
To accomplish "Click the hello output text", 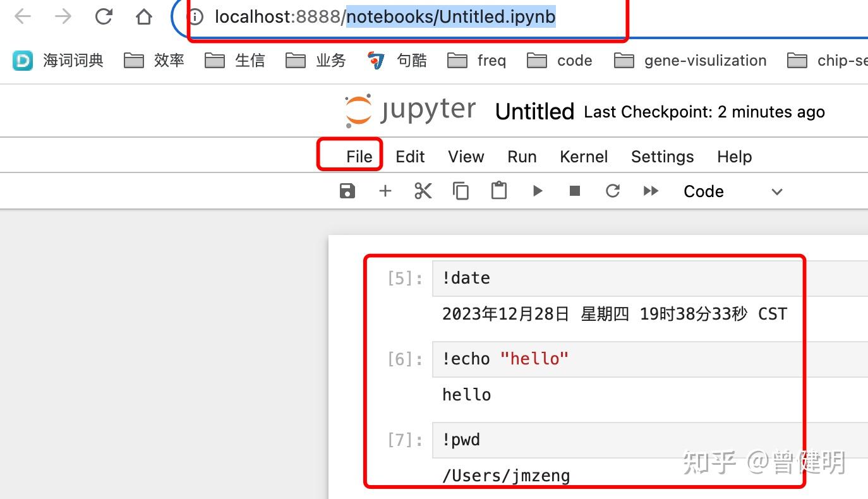I will coord(466,395).
